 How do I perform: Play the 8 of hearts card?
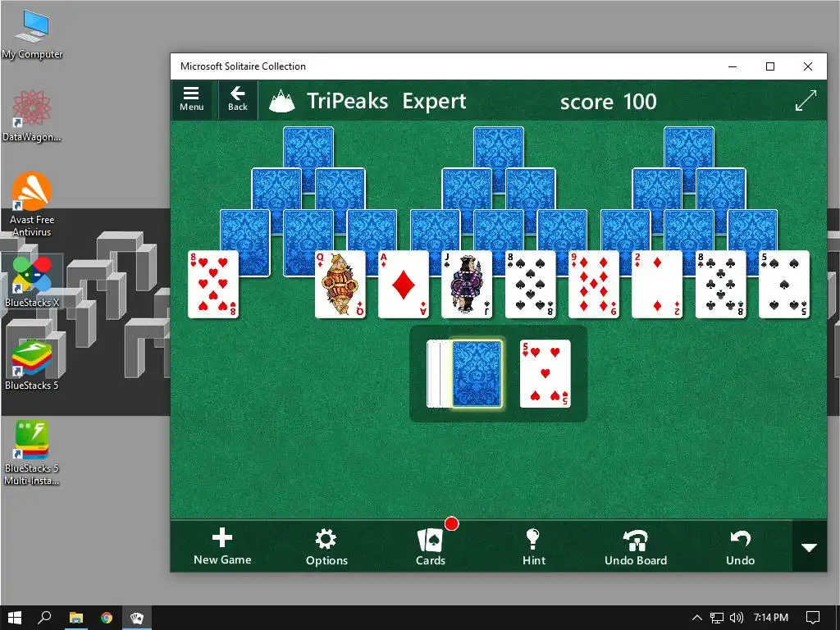click(x=213, y=284)
